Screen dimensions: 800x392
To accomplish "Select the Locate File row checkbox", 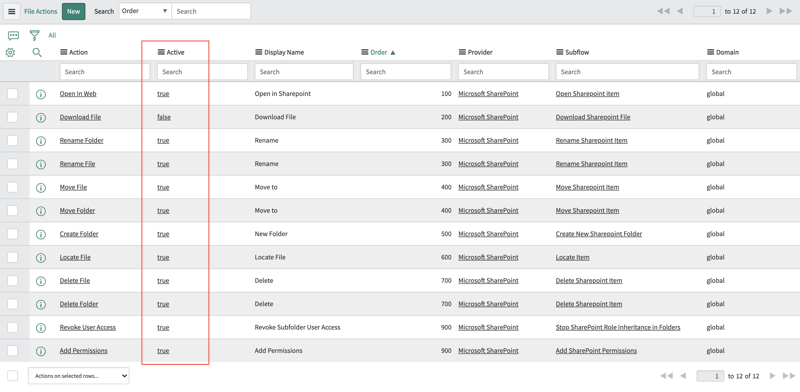I will click(x=12, y=257).
